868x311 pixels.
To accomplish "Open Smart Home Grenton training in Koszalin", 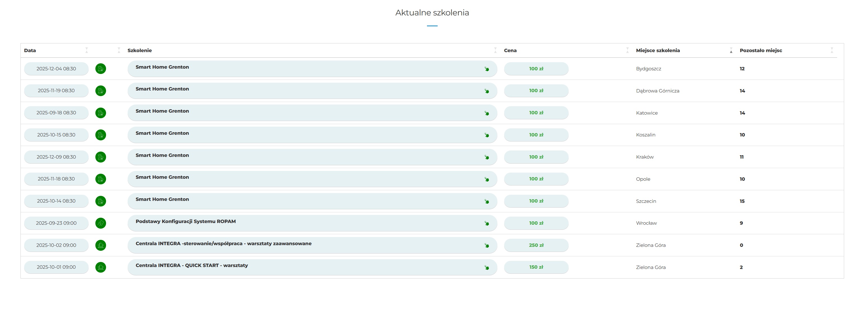I will 312,135.
